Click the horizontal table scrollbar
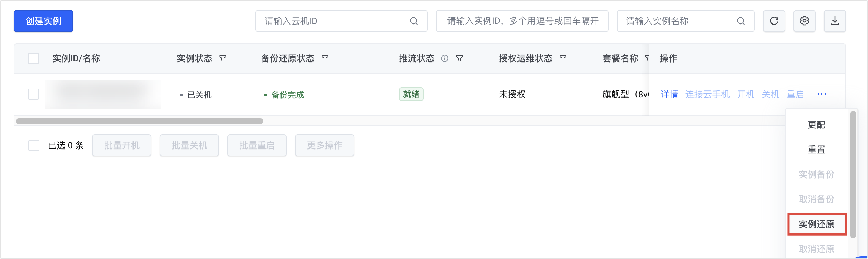This screenshot has width=868, height=259. pyautogui.click(x=139, y=121)
